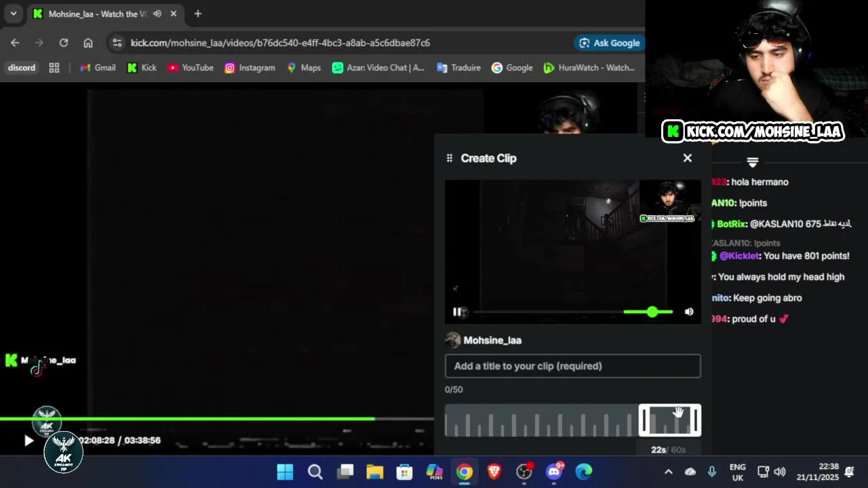This screenshot has height=488, width=868.
Task: Open Microsoft Edge from taskbar
Action: click(584, 471)
